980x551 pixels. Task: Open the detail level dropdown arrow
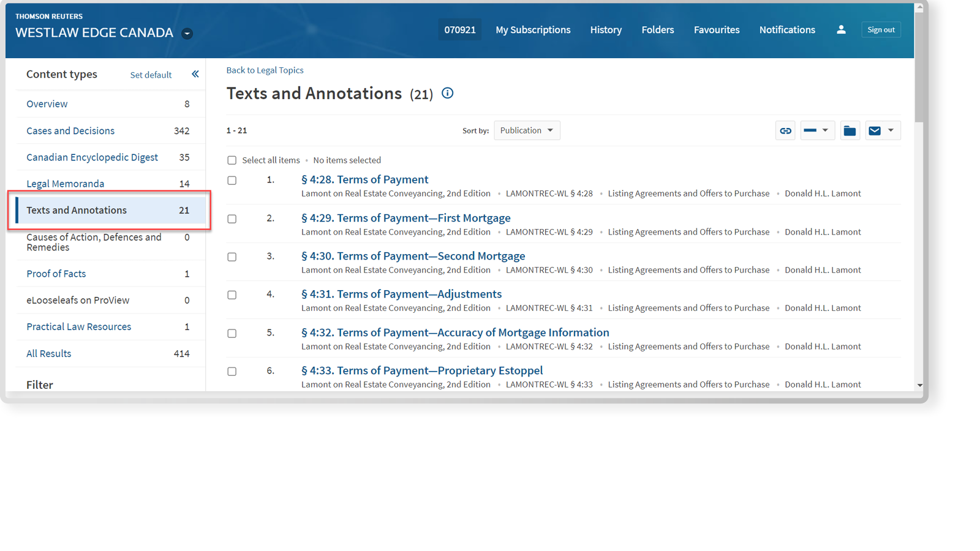point(826,130)
